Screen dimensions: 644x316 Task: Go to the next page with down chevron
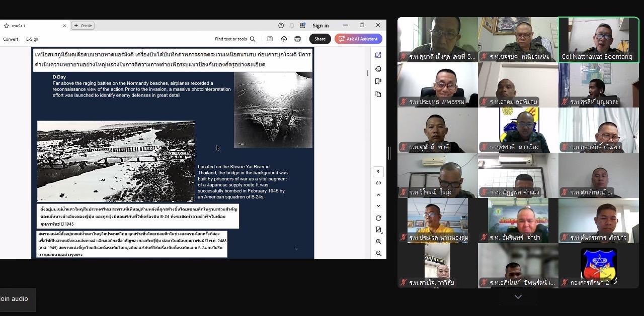click(378, 206)
